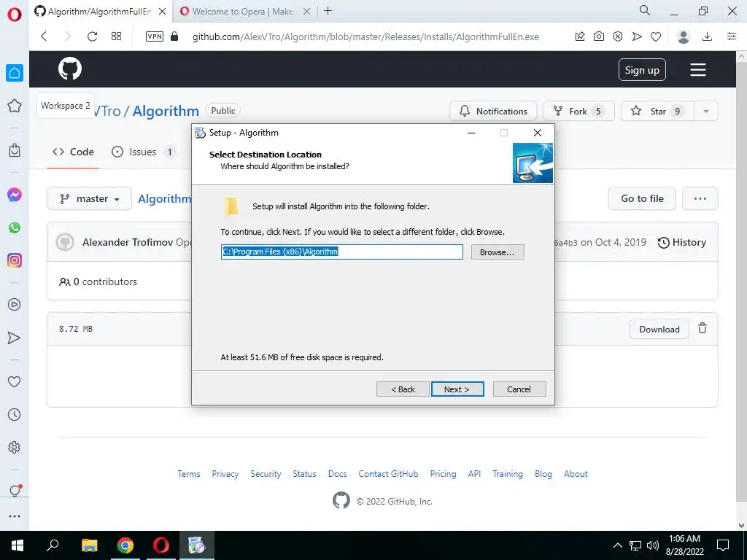Screen dimensions: 747x560
Task: Expand the GitHub hamburger menu
Action: 698,70
